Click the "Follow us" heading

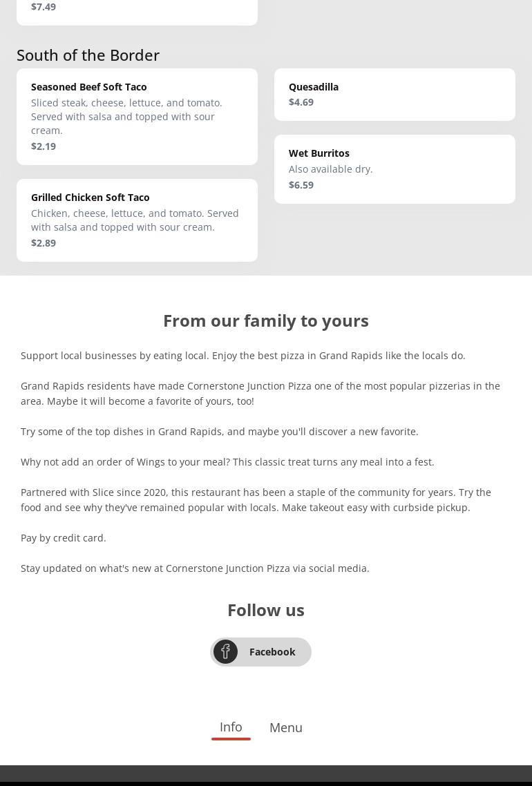point(266,610)
